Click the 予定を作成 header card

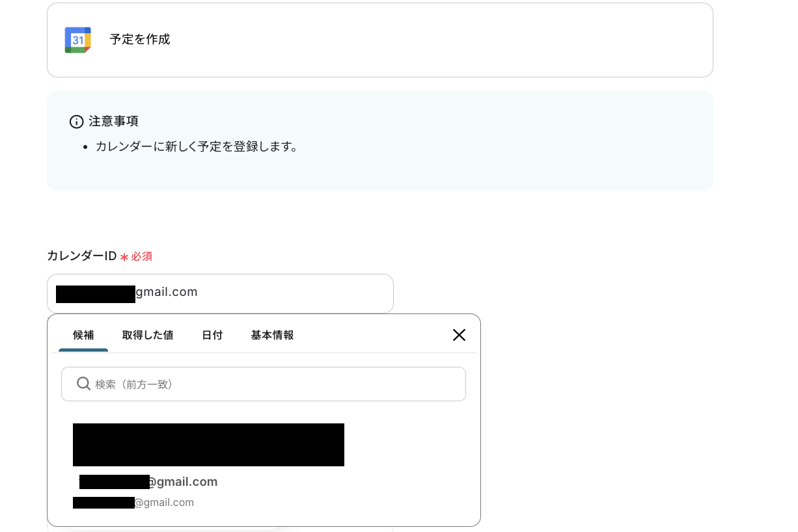point(380,40)
